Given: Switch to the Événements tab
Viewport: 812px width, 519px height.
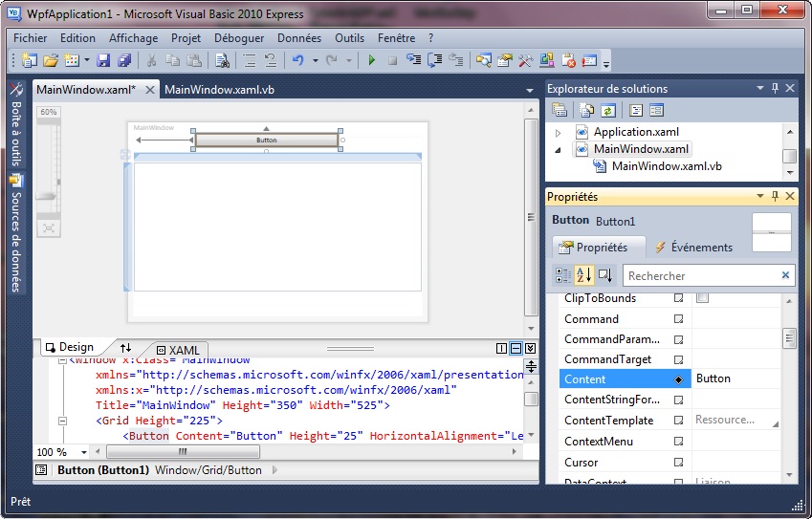Looking at the screenshot, I should tap(692, 247).
